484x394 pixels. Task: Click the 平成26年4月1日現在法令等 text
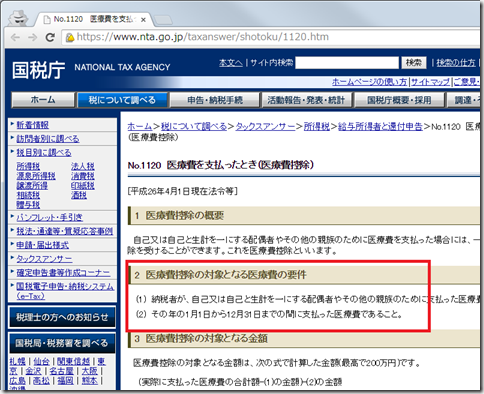point(183,191)
